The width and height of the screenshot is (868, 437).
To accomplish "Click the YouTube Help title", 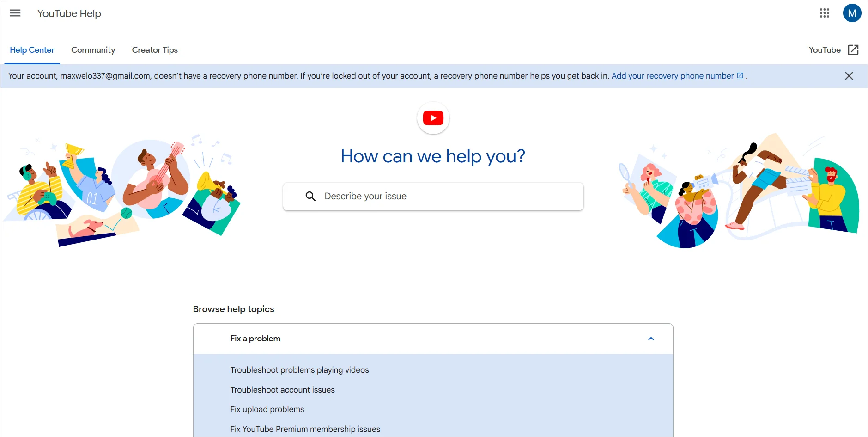I will point(69,13).
